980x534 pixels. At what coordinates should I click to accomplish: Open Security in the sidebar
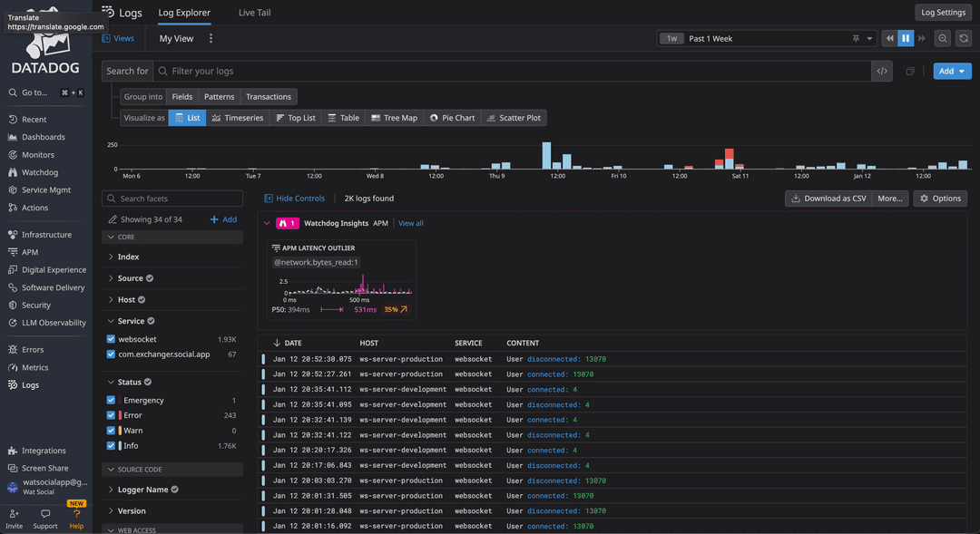click(29, 306)
